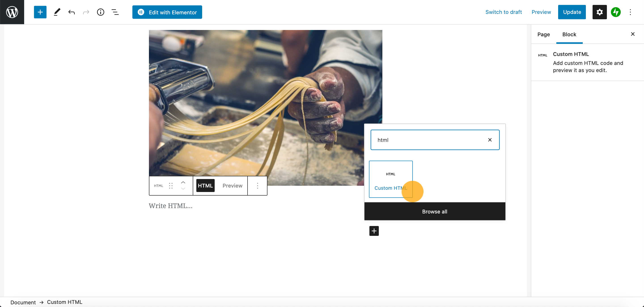Click the block drag handle dots
The width and height of the screenshot is (644, 307).
(x=171, y=186)
